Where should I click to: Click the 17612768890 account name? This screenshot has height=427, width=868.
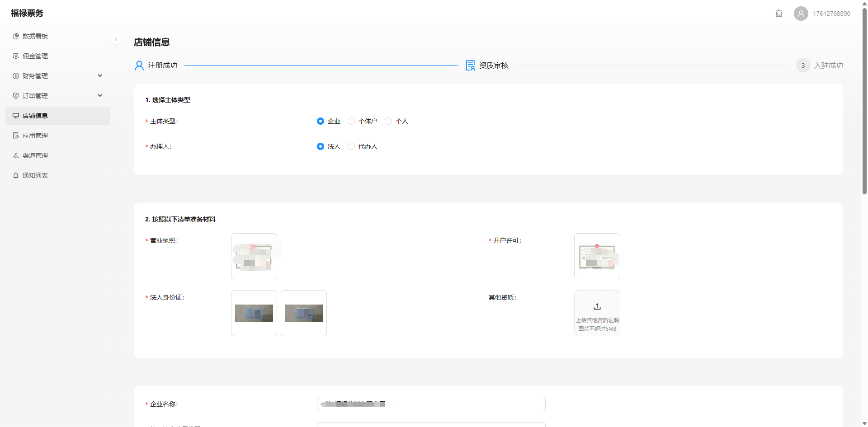(831, 14)
